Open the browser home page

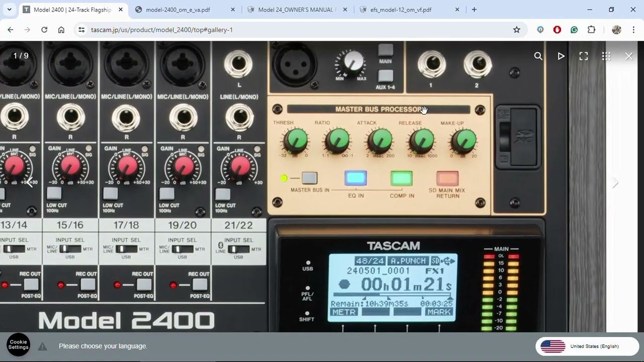(61, 30)
